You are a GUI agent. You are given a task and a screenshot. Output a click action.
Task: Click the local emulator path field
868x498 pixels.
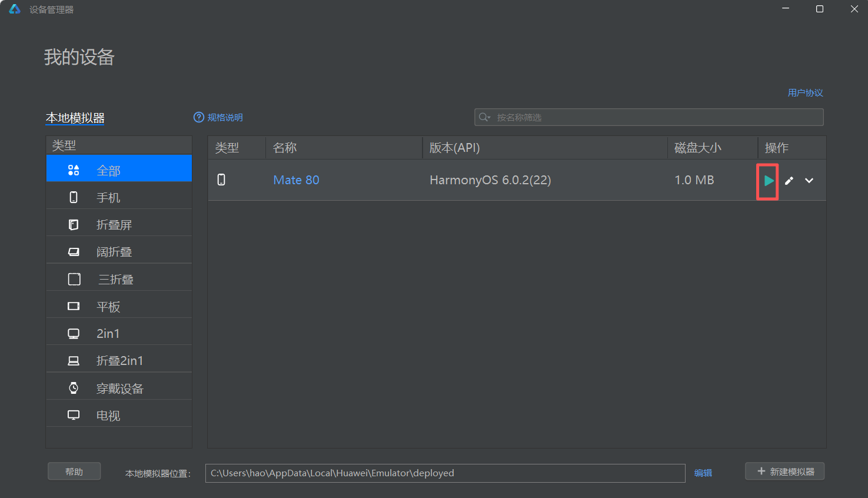click(x=445, y=473)
